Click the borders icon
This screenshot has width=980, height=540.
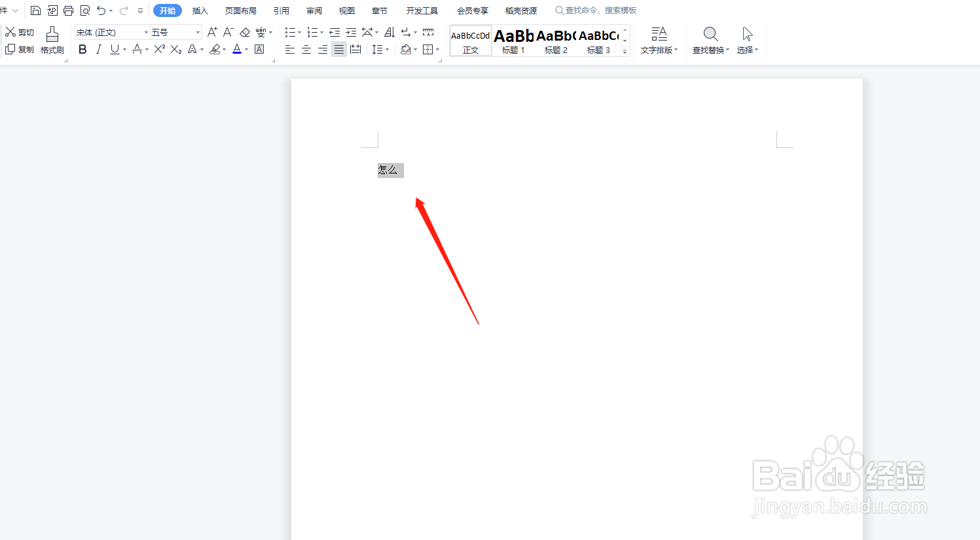click(x=427, y=49)
